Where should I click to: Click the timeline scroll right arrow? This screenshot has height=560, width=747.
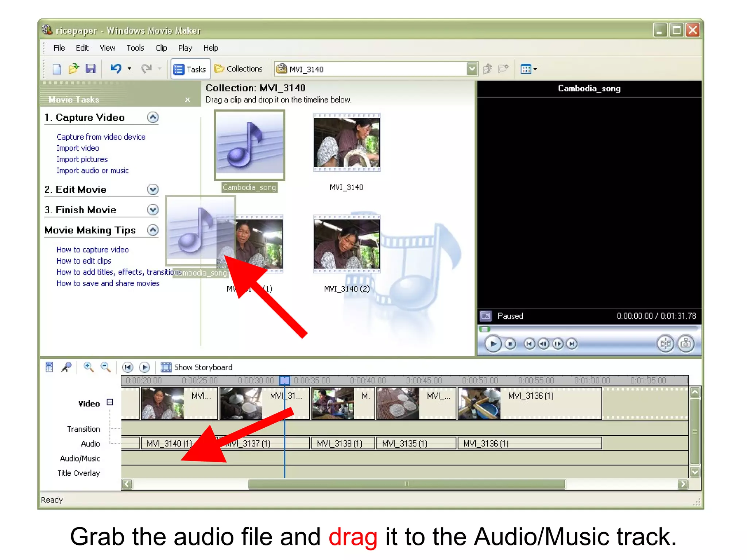(x=682, y=484)
